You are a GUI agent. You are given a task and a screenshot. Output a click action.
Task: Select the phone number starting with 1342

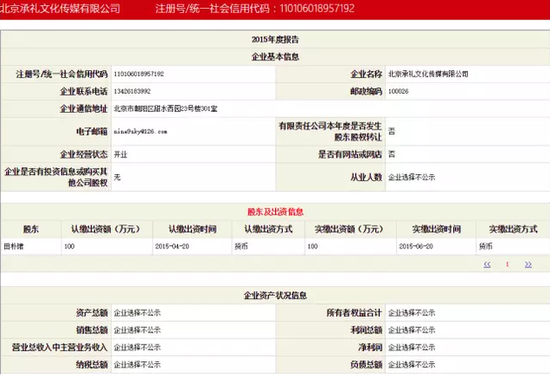point(132,91)
